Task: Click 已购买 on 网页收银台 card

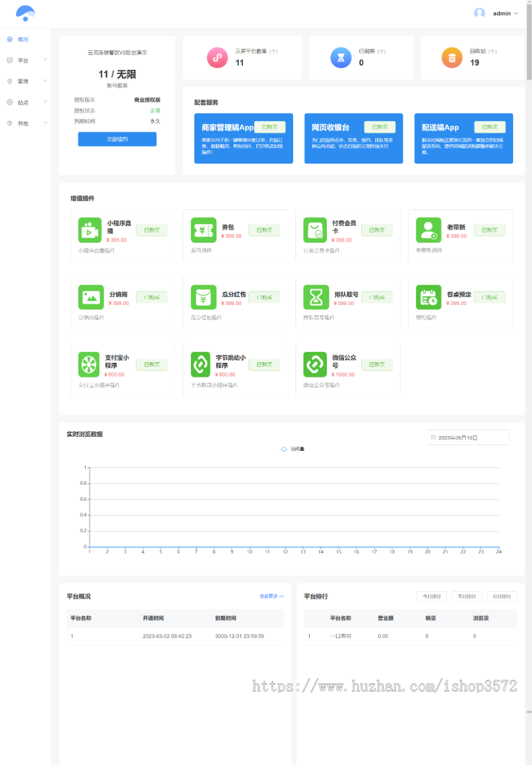Action: (379, 127)
